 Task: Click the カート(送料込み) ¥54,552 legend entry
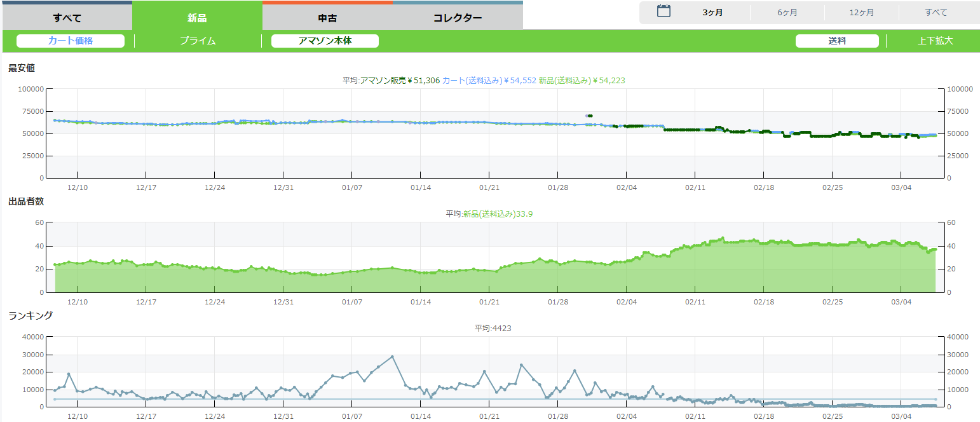(489, 80)
